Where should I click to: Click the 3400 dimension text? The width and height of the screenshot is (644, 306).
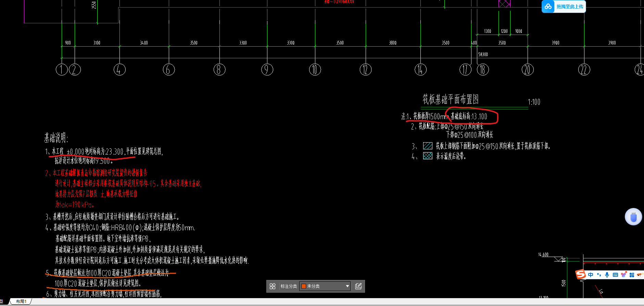click(144, 43)
